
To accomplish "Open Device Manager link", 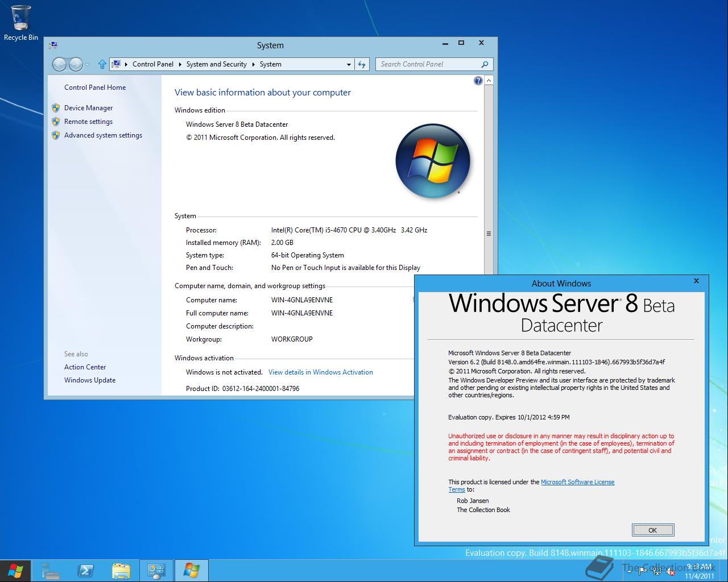I will (88, 108).
